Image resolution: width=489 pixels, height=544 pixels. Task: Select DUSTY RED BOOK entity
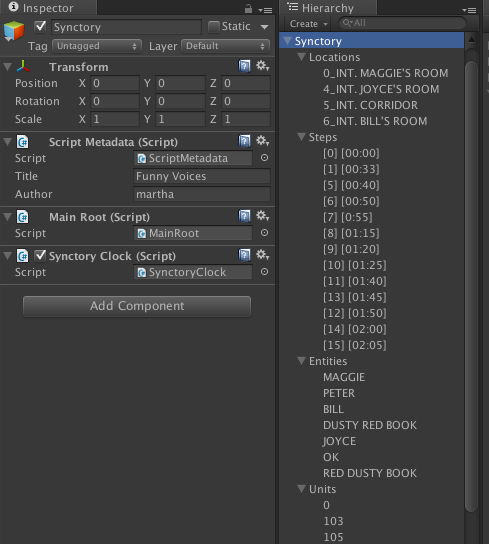click(x=370, y=425)
